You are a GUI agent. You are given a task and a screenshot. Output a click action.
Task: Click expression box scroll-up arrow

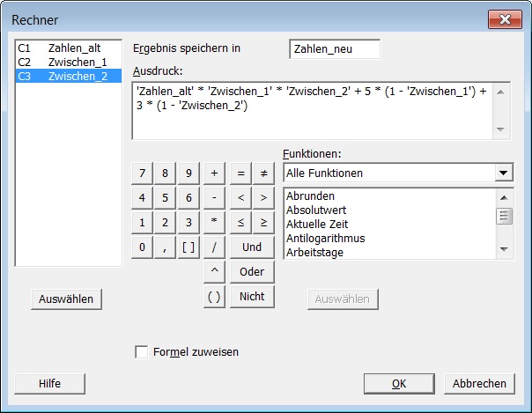click(x=501, y=92)
